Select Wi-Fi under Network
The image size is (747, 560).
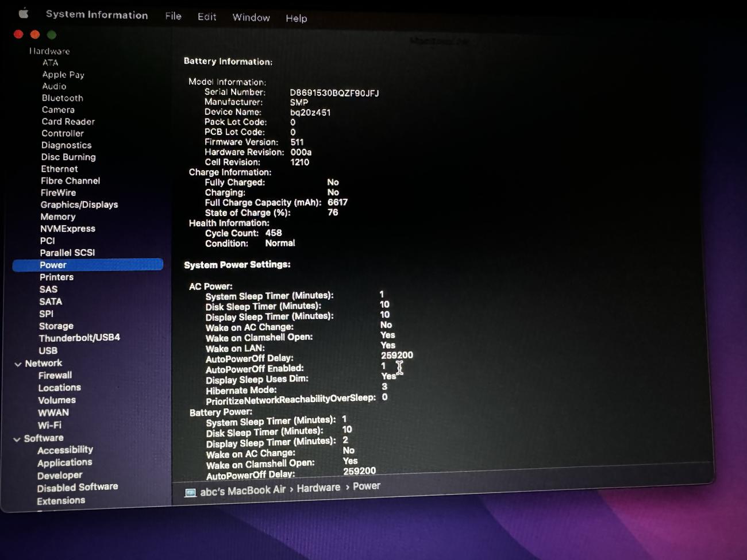tap(49, 426)
